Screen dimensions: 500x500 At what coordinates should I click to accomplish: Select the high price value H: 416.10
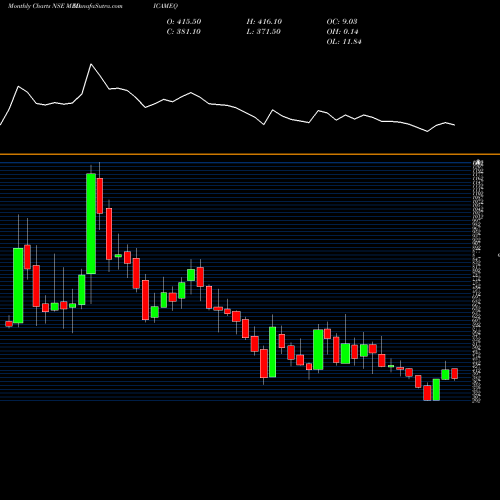[264, 22]
